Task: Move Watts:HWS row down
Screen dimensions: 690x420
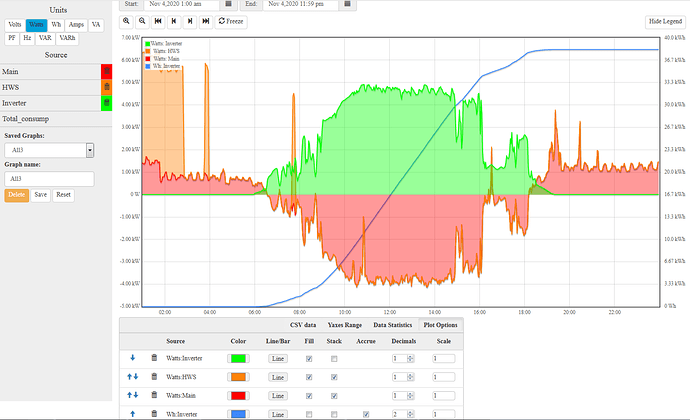Action: pos(136,376)
